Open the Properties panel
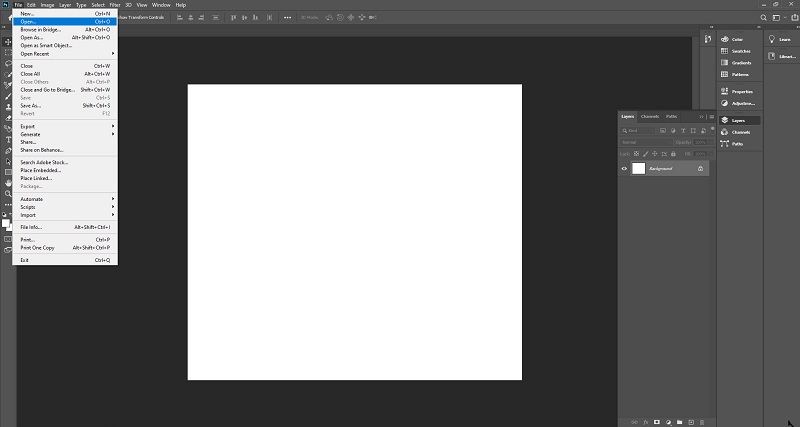 coord(737,91)
